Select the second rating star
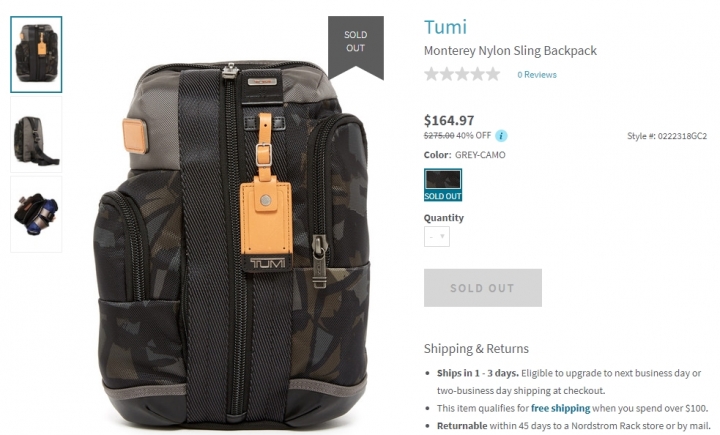Image resolution: width=720 pixels, height=435 pixels. pos(447,74)
